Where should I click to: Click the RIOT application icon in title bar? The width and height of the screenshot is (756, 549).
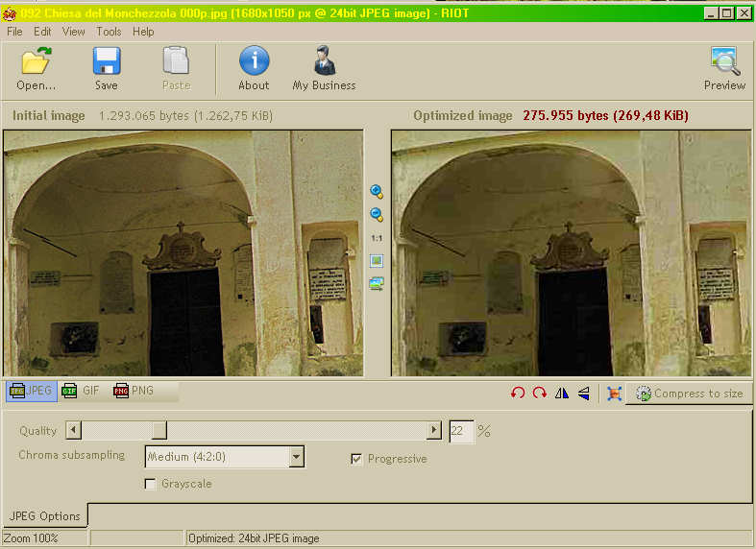9,13
